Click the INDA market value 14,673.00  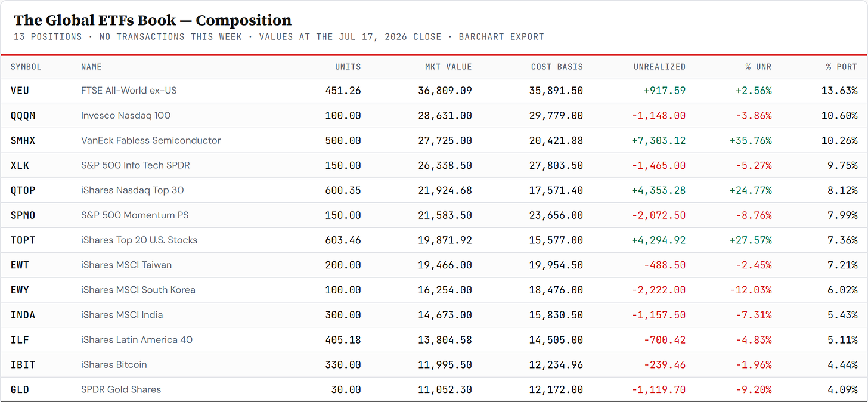[445, 315]
